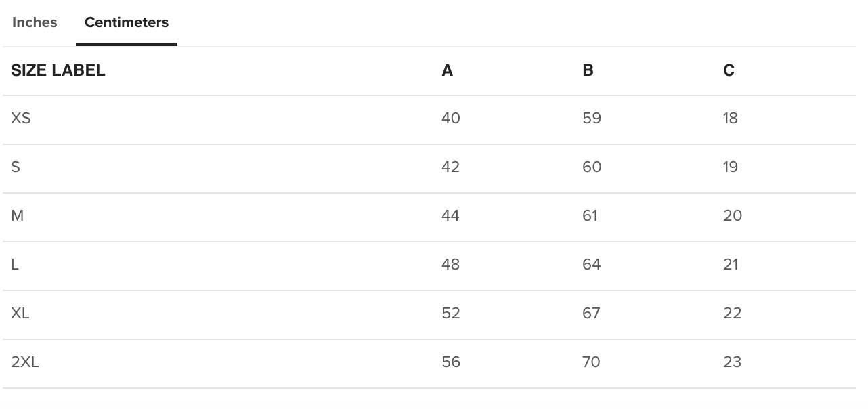Click the S measurement B value 60

point(592,167)
